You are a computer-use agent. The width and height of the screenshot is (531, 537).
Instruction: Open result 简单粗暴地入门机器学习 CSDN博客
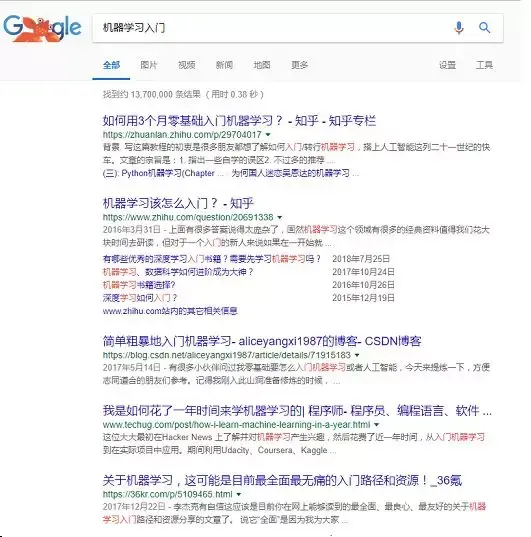tap(262, 341)
